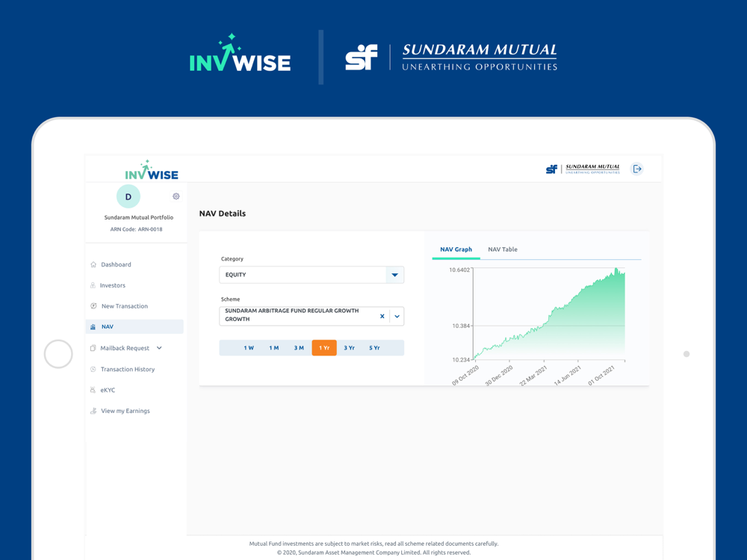Click the Transaction History clock icon
The width and height of the screenshot is (747, 560).
point(93,369)
